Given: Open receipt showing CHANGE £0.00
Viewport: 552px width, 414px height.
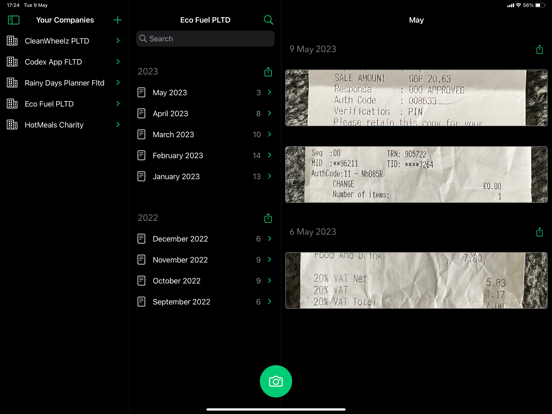Looking at the screenshot, I should (416, 174).
